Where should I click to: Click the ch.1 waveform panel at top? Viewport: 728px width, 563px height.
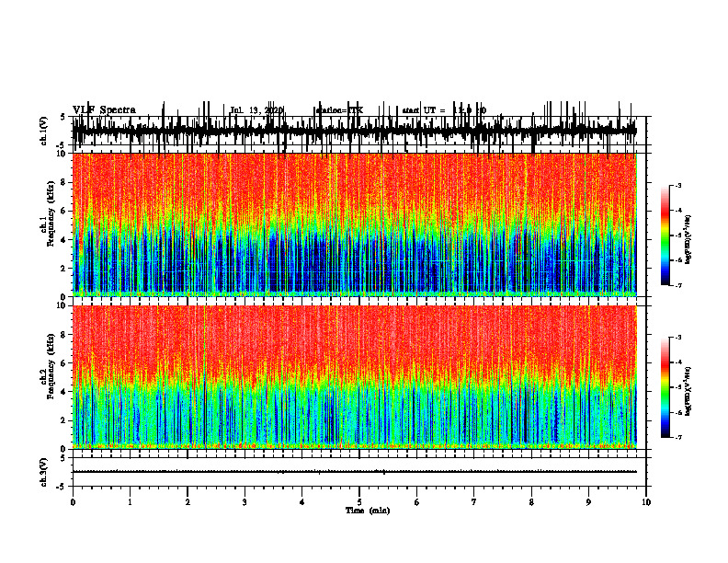point(358,131)
